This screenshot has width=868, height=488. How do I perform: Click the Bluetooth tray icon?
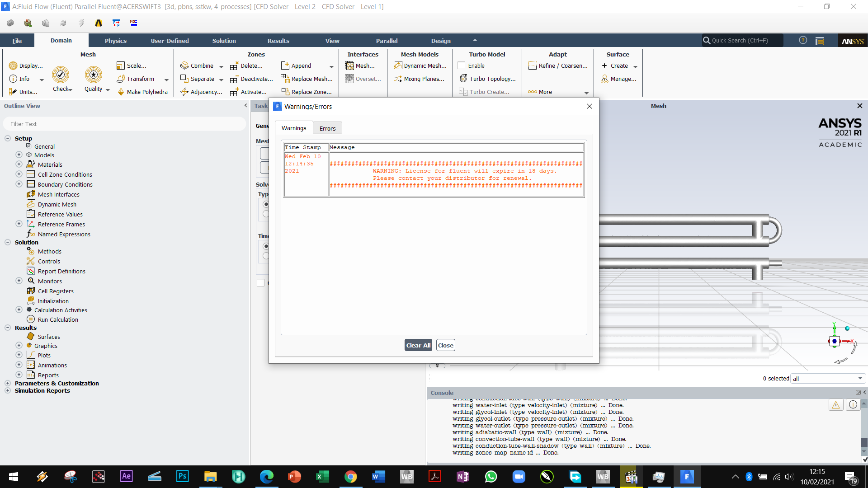click(749, 476)
